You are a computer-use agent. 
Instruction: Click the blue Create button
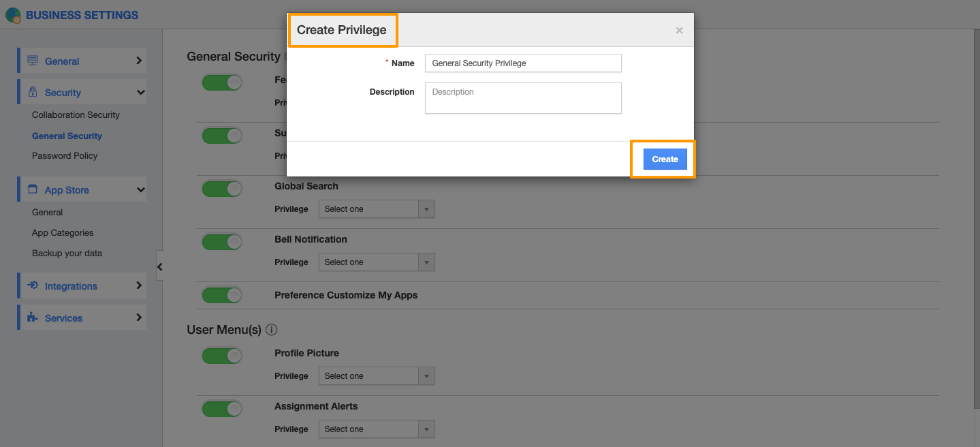click(x=665, y=159)
